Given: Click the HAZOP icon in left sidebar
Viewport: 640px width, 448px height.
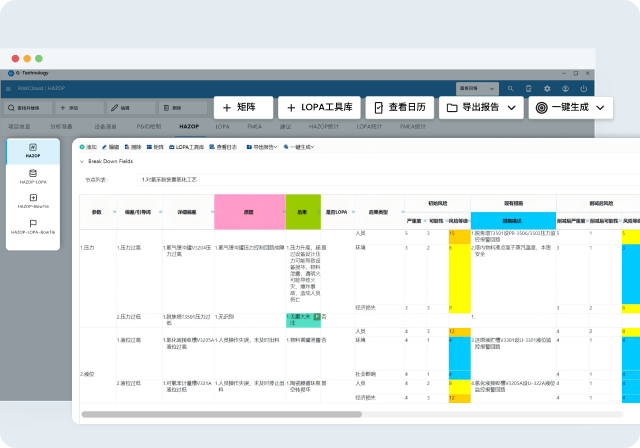Looking at the screenshot, I should tap(33, 152).
